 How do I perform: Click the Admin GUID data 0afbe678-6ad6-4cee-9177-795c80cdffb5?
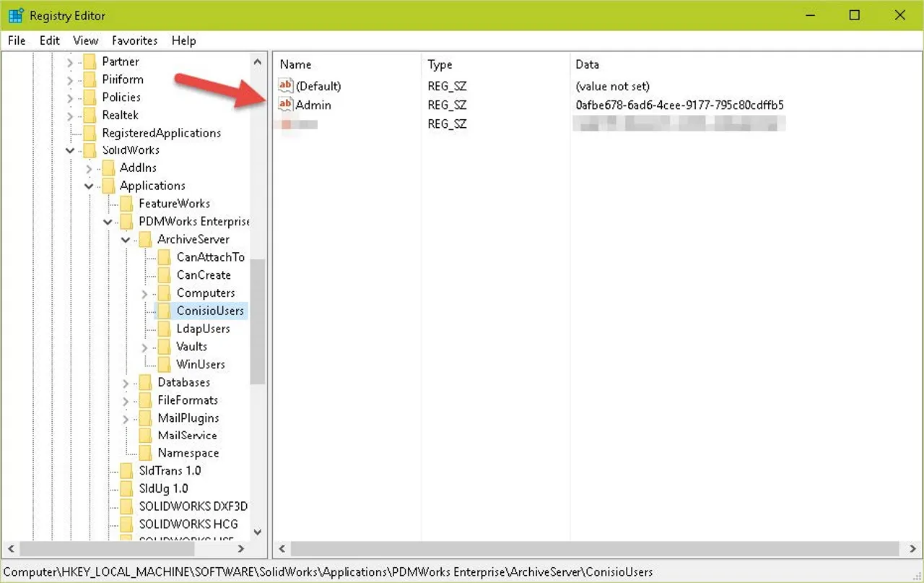(x=679, y=105)
